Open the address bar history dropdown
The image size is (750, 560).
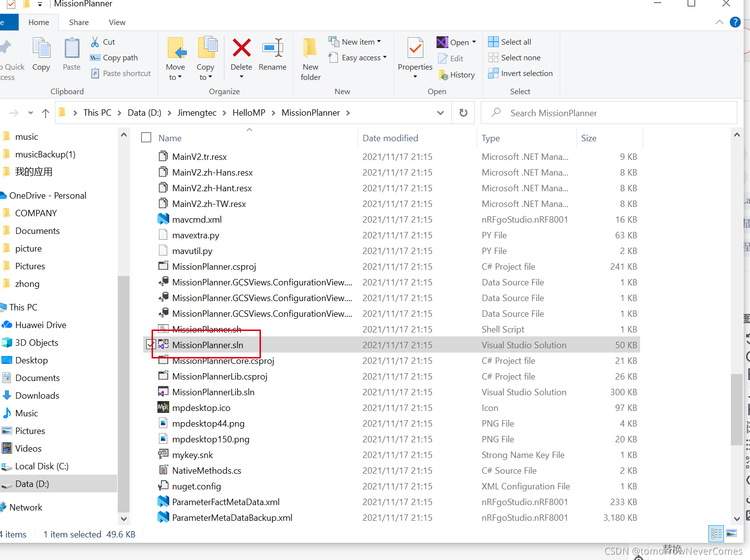pos(440,113)
